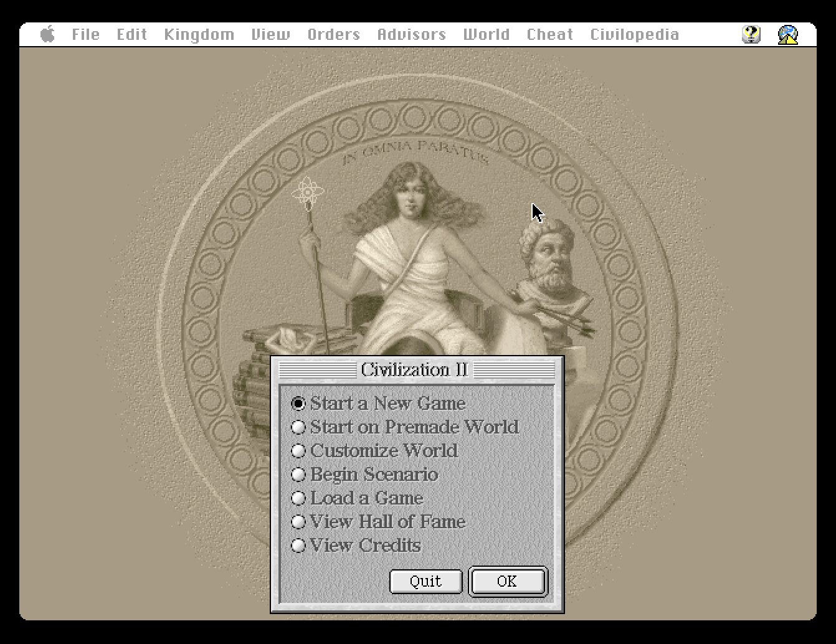The width and height of the screenshot is (836, 644).
Task: Open the Orders menu
Action: [334, 34]
